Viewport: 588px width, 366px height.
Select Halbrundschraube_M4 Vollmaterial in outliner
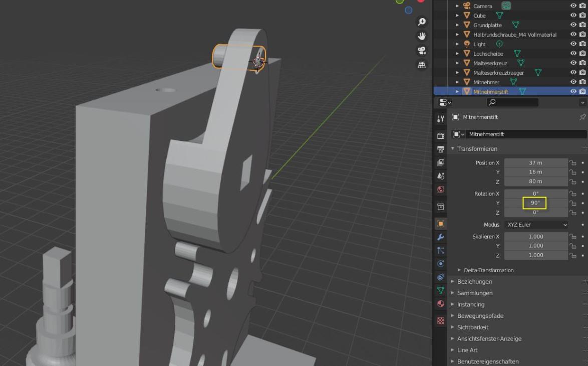coord(514,35)
